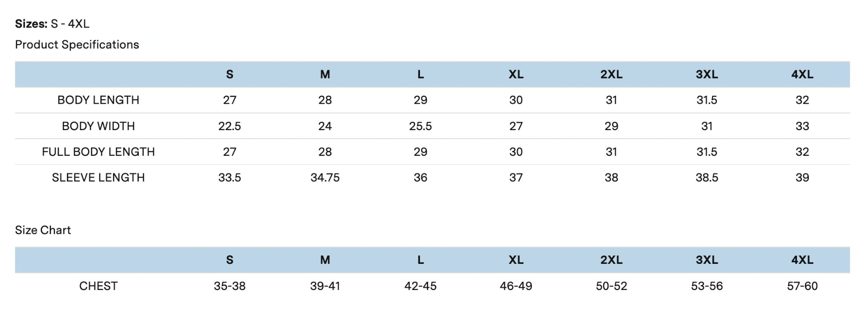Image resolution: width=868 pixels, height=314 pixels.
Task: Click the Size Chart heading
Action: click(x=43, y=230)
